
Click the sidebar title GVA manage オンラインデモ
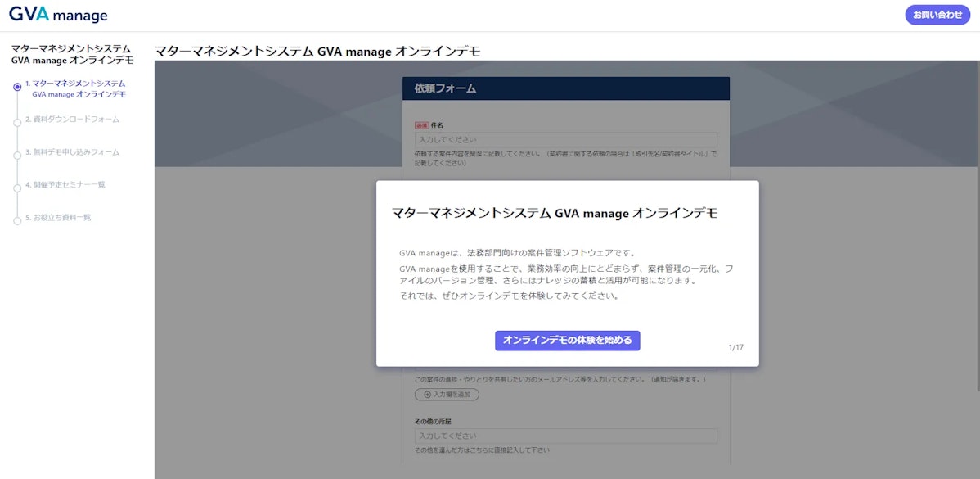click(x=73, y=54)
